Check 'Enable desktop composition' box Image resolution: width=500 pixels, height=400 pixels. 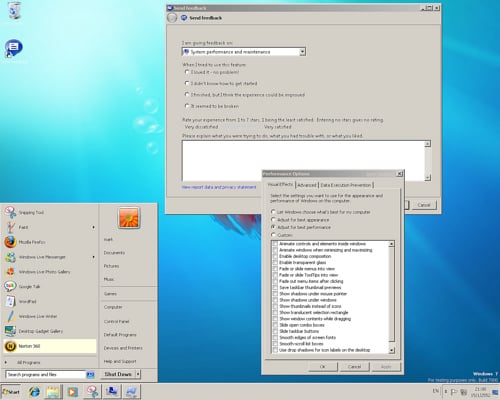coord(275,256)
